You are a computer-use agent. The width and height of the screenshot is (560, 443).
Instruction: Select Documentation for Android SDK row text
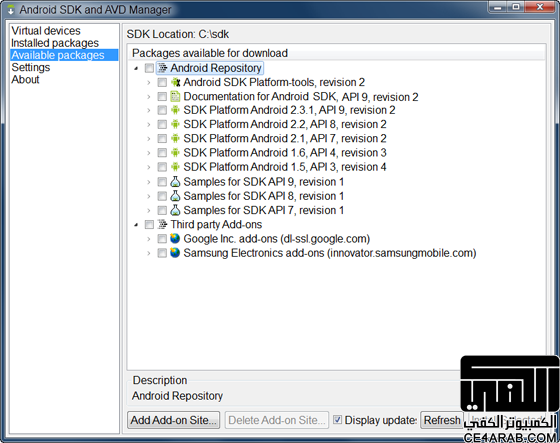(301, 96)
